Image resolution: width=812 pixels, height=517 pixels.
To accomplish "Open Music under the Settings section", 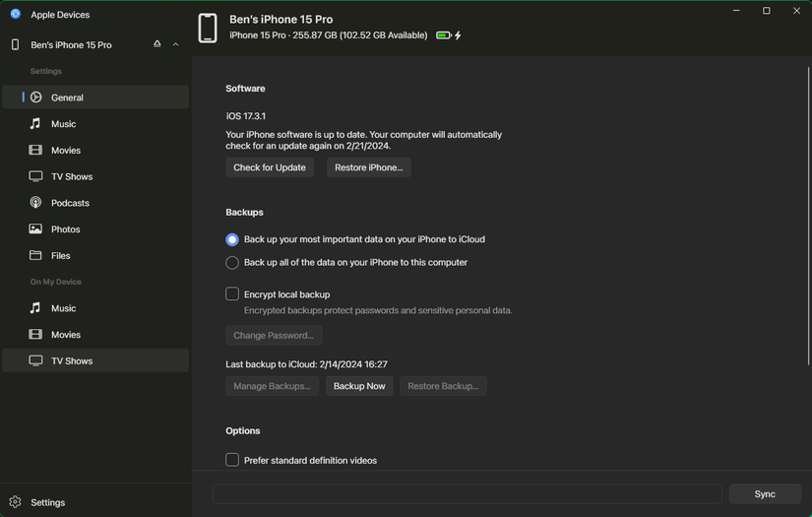I will 63,124.
